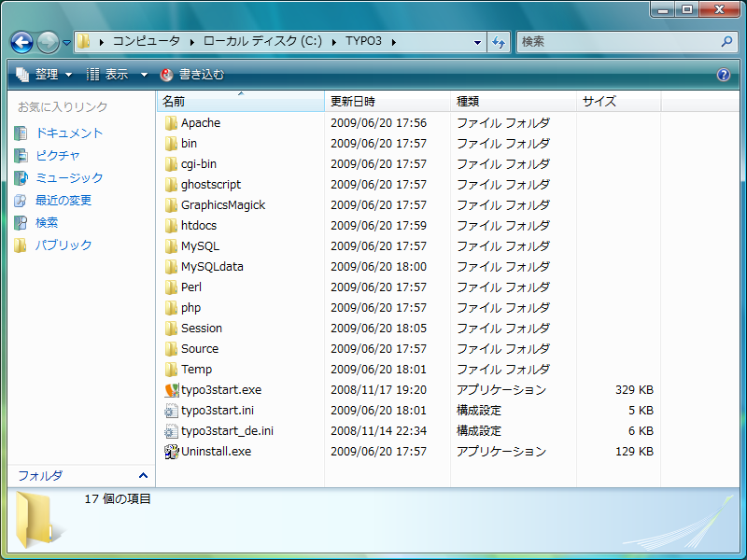Click the TYPO3 breadcrumb segment

pyautogui.click(x=363, y=41)
